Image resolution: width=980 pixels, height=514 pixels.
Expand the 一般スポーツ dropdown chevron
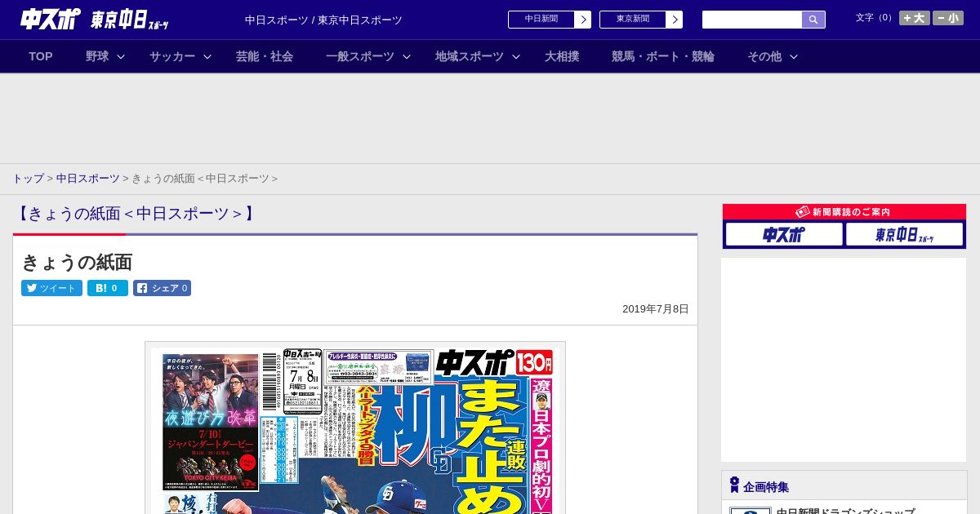point(407,56)
